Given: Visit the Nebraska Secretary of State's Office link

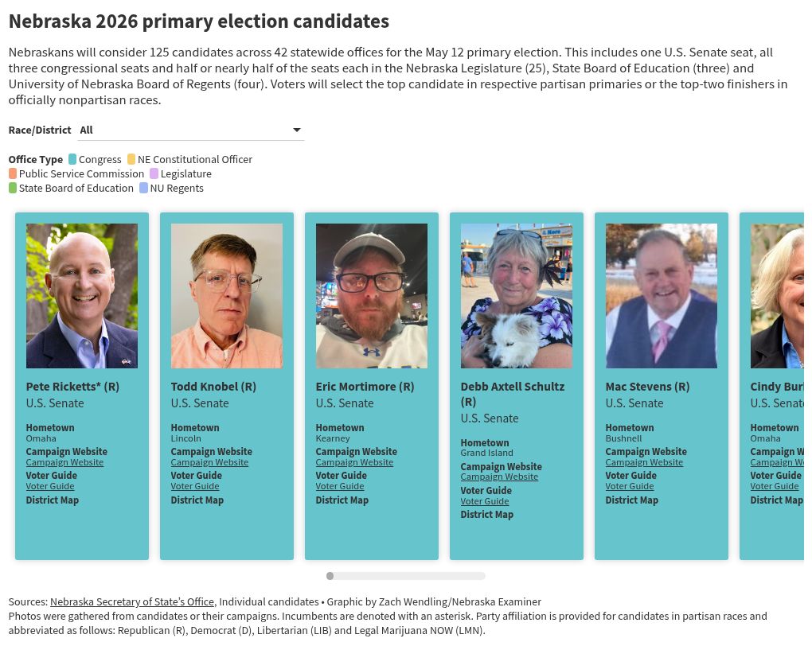Looking at the screenshot, I should point(132,602).
